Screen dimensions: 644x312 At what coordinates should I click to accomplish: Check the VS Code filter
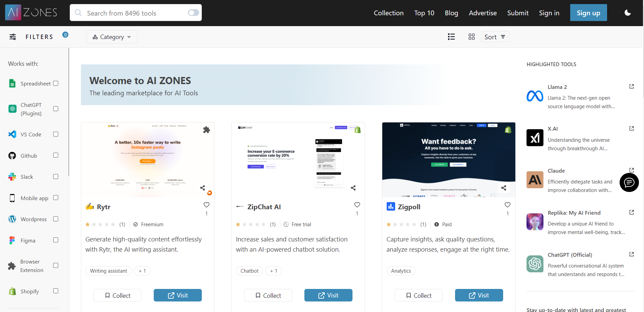[56, 134]
